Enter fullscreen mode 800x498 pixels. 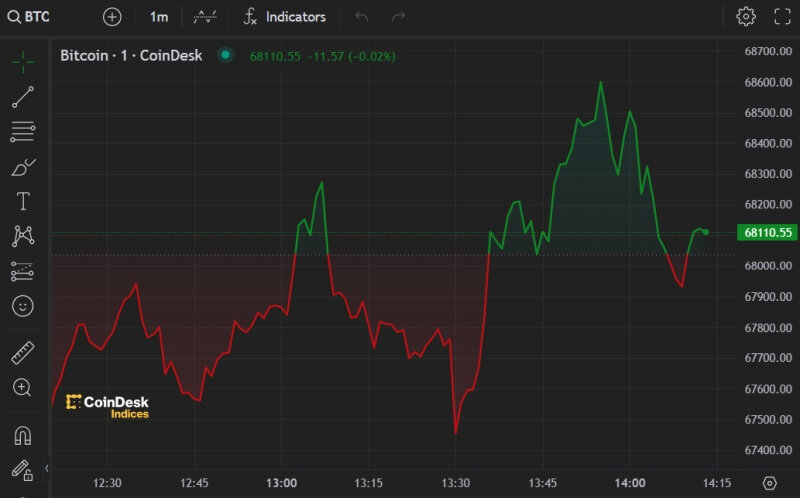tap(782, 16)
